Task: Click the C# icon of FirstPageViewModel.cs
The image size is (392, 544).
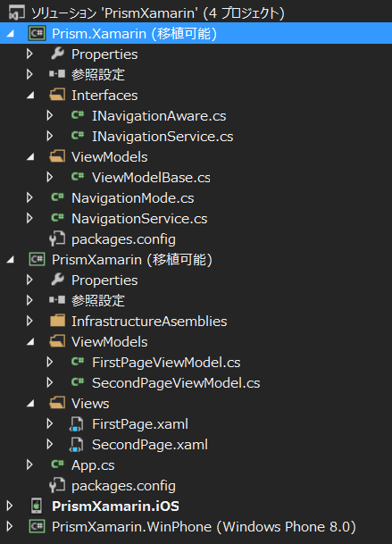Action: tap(78, 362)
